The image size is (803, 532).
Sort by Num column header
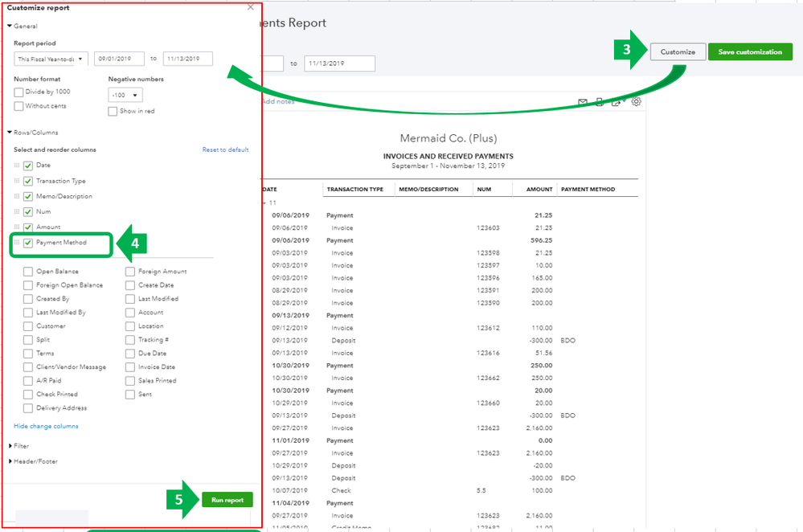(x=484, y=190)
